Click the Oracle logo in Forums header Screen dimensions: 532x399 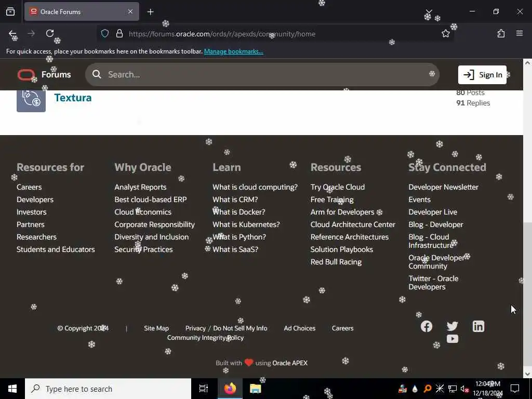point(26,75)
